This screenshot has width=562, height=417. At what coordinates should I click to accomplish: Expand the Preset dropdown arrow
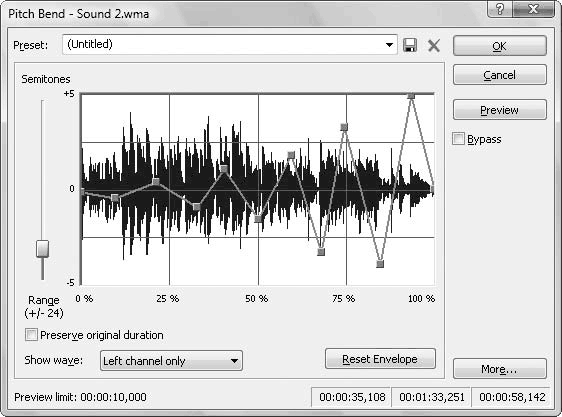[389, 45]
